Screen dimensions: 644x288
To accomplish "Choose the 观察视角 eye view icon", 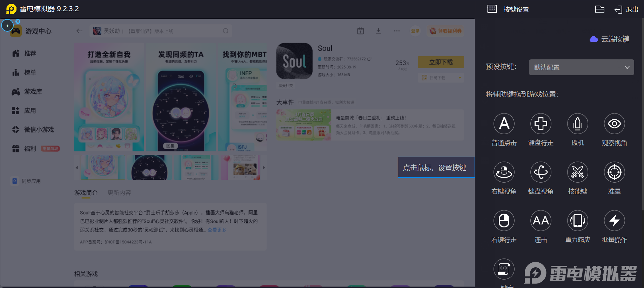I will tap(615, 124).
